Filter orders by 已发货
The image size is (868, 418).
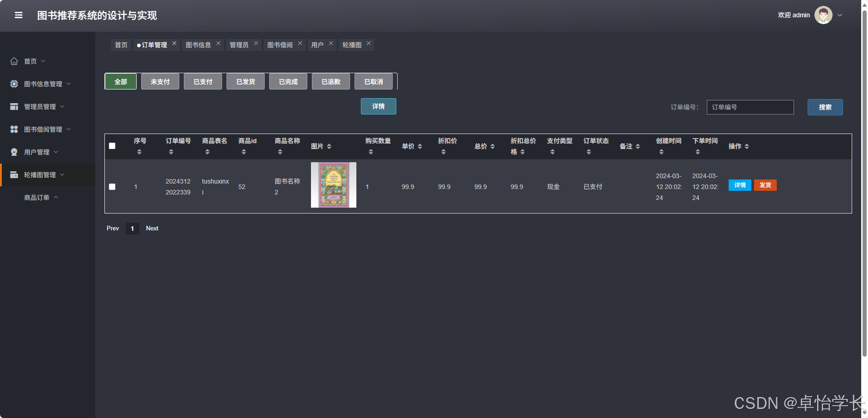[246, 81]
